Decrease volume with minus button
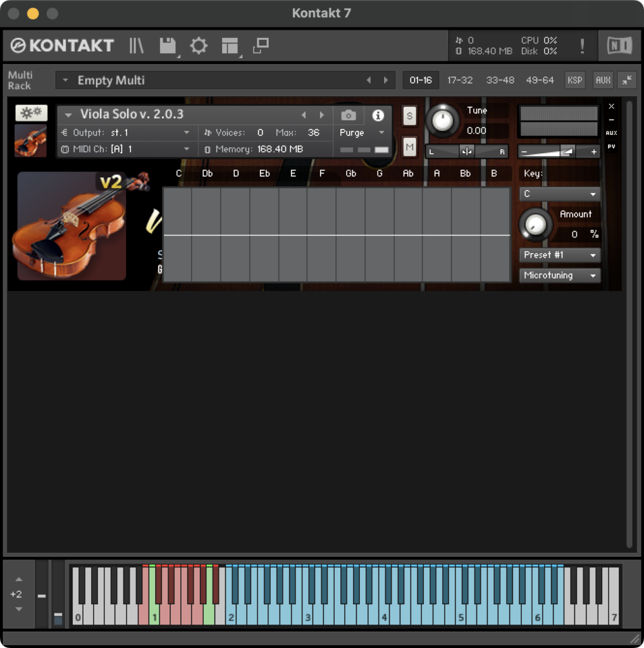 point(524,152)
